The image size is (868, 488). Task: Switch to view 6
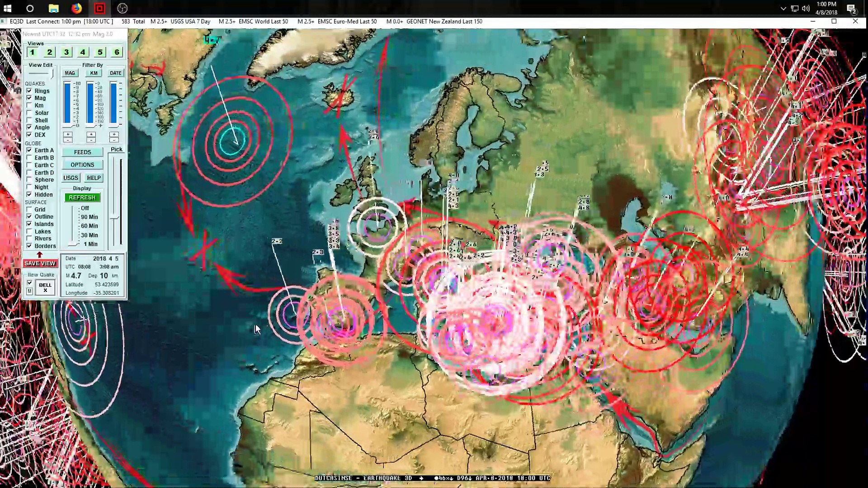[x=117, y=52]
